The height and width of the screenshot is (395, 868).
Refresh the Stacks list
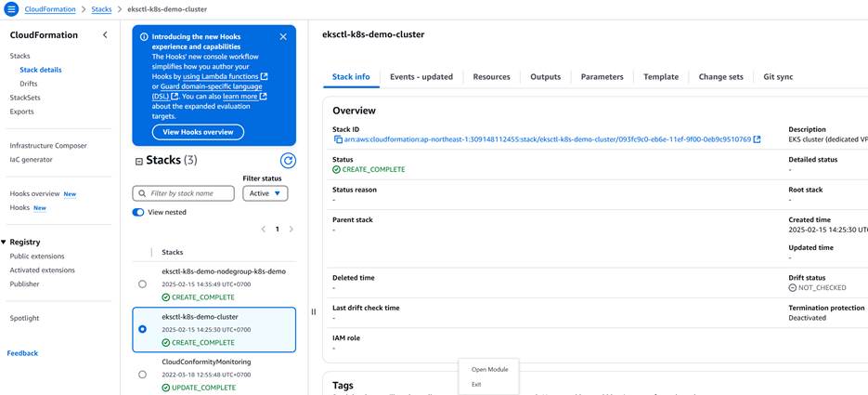pyautogui.click(x=288, y=161)
